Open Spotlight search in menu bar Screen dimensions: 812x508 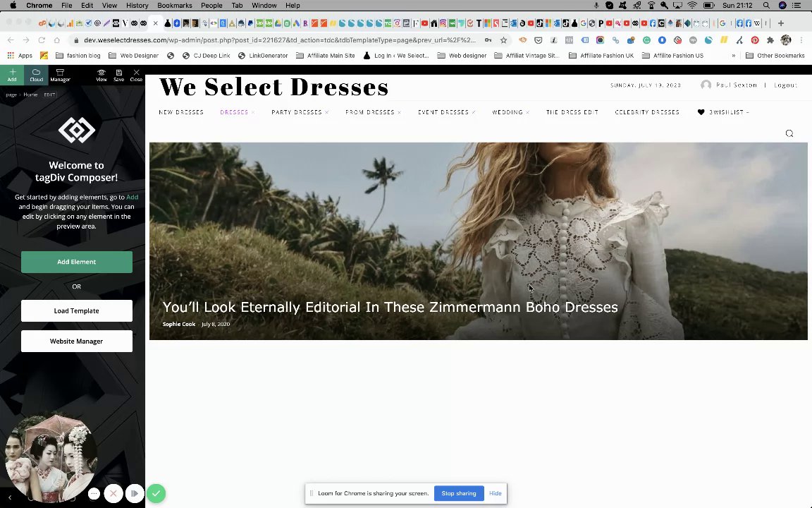(766, 5)
